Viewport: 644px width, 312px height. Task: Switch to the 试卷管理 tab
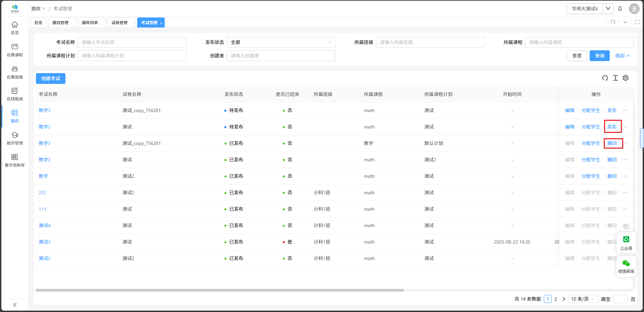(119, 23)
